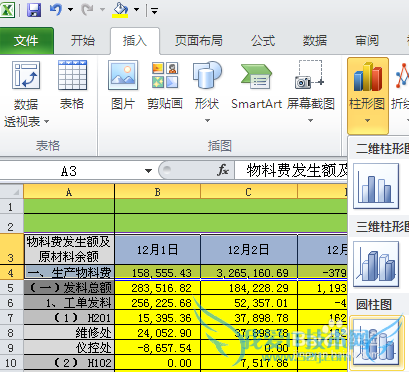Open Customize Quick Access Toolbar menu

154,11
